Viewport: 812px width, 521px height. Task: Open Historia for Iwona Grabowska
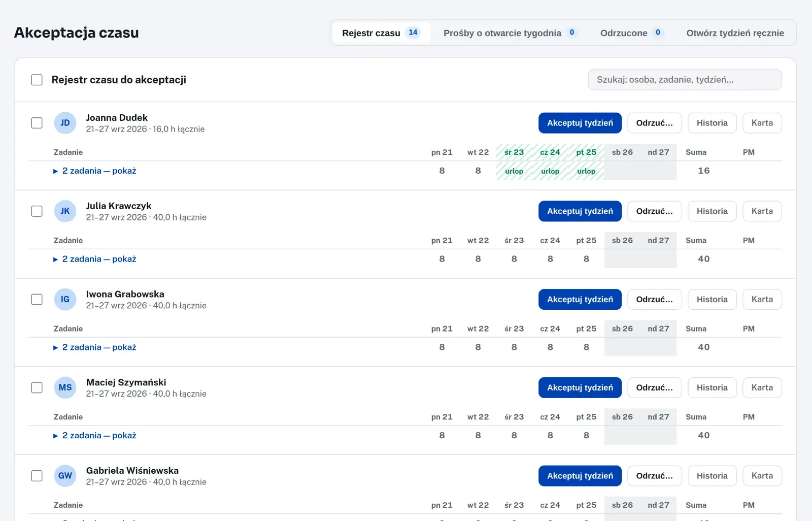712,300
